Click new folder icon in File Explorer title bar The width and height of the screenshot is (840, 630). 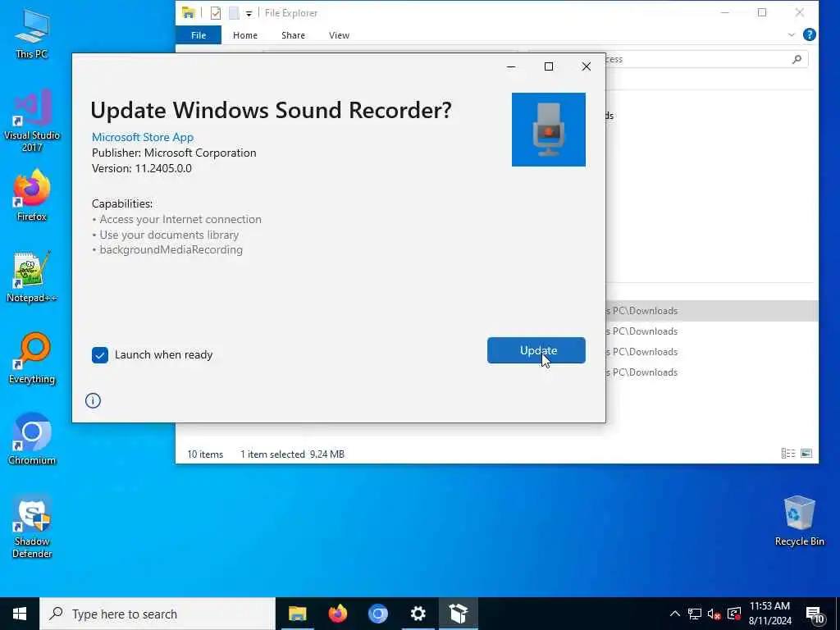pyautogui.click(x=234, y=13)
